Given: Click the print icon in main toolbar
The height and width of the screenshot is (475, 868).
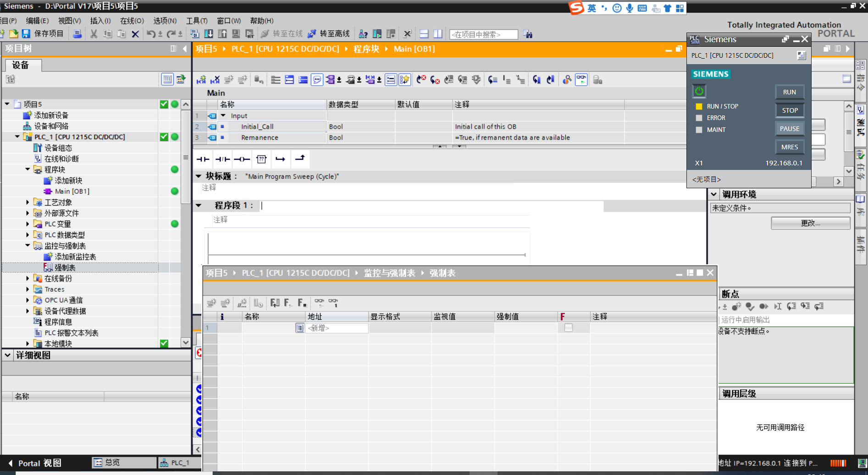Looking at the screenshot, I should [x=77, y=34].
